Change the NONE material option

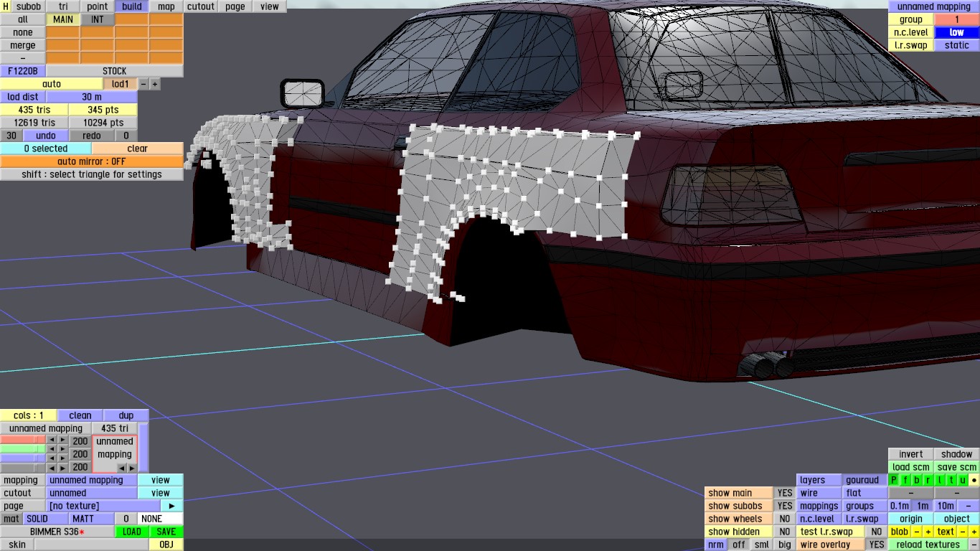(161, 519)
